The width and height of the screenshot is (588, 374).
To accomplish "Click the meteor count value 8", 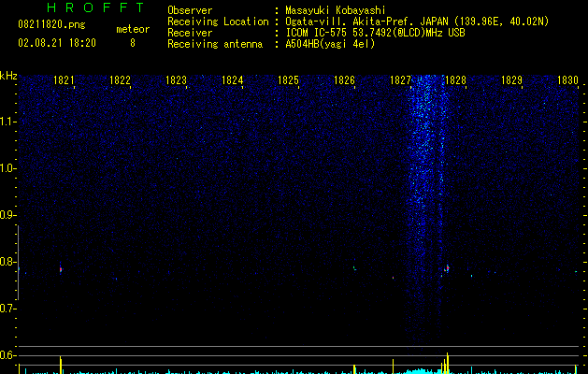I will click(133, 43).
